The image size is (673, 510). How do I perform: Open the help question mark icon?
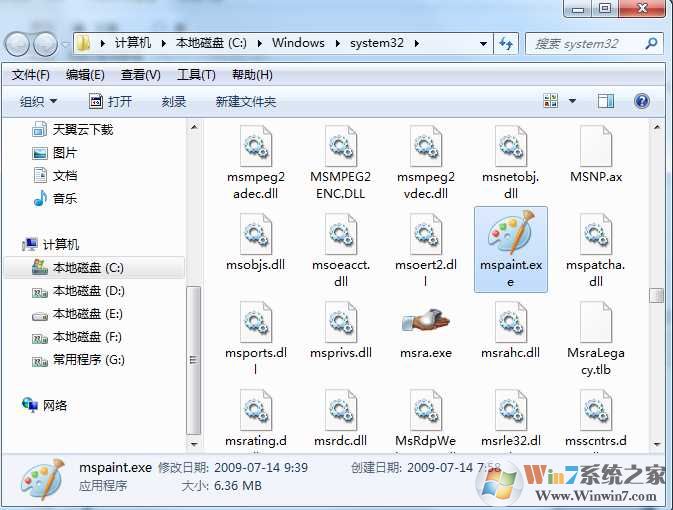(x=641, y=101)
